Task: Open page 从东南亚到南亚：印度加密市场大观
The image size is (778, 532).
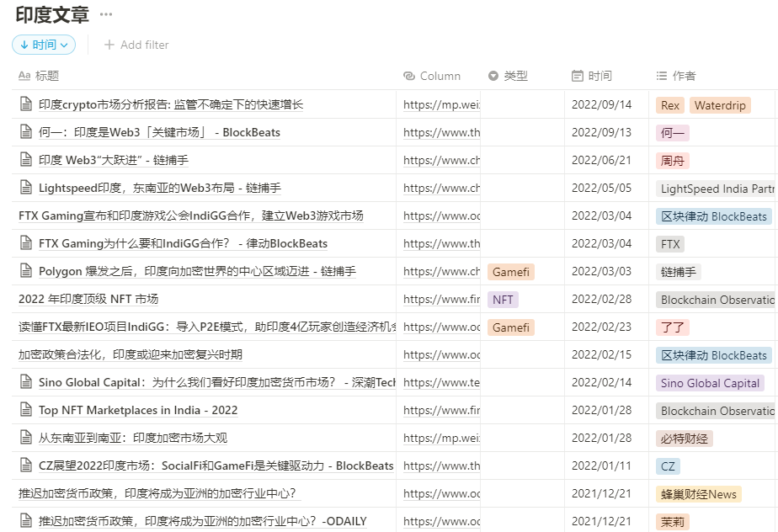Action: (x=133, y=439)
